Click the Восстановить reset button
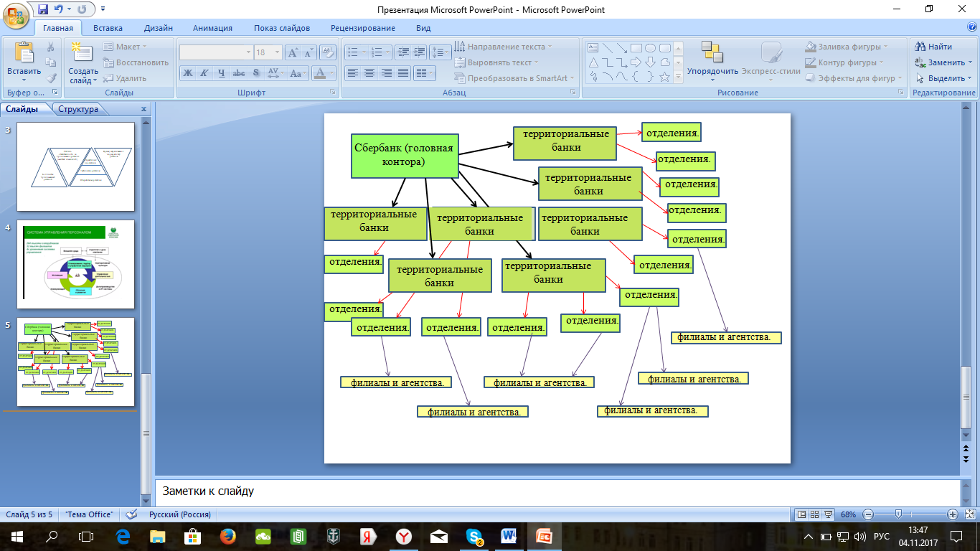This screenshot has height=551, width=980. pyautogui.click(x=136, y=62)
